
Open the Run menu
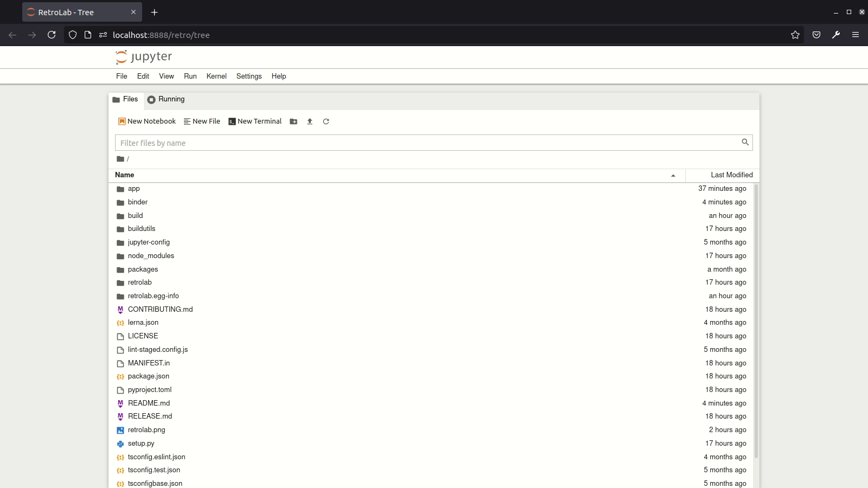tap(190, 76)
